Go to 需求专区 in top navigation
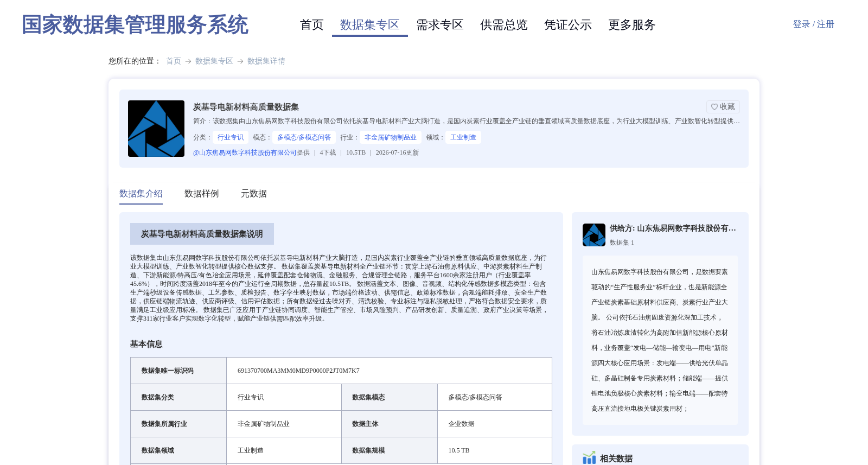The image size is (868, 465). [440, 25]
